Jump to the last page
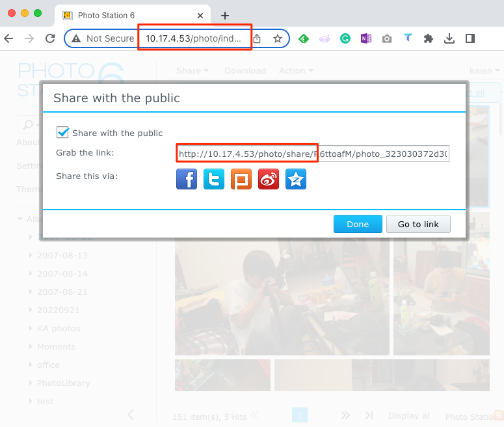Viewport: 504px width, 427px height. tap(369, 415)
